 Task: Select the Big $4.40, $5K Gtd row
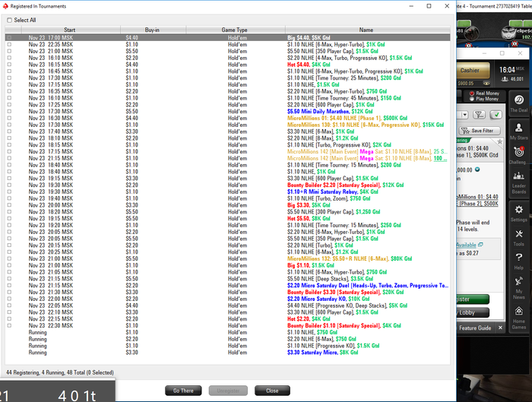[x=227, y=38]
